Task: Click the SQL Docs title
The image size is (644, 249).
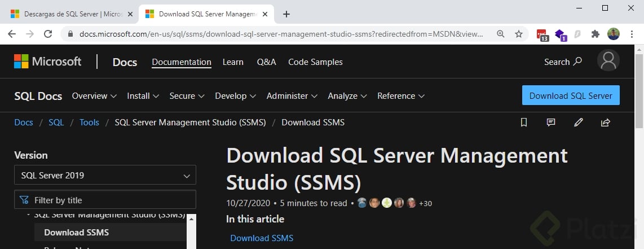Action: pyautogui.click(x=38, y=96)
